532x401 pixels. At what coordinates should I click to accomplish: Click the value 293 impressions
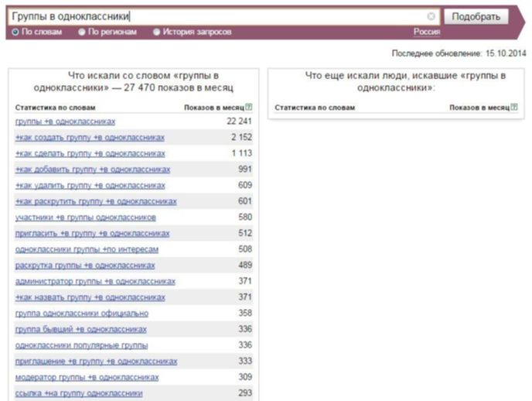(245, 392)
